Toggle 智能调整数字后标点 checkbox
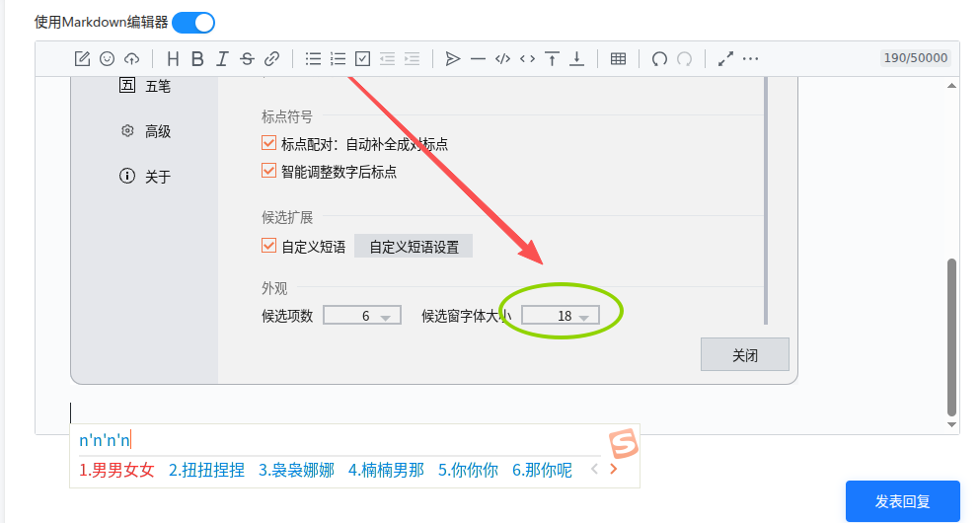The width and height of the screenshot is (980, 523). (x=268, y=171)
